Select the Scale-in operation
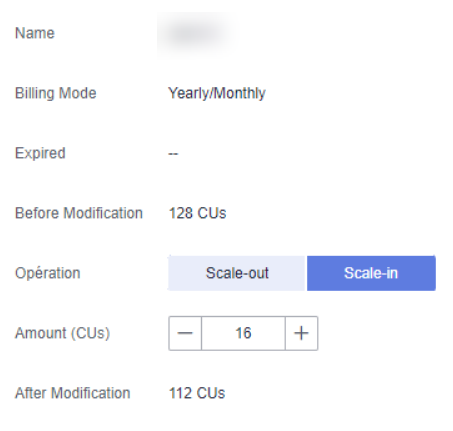The height and width of the screenshot is (431, 453). coord(371,273)
